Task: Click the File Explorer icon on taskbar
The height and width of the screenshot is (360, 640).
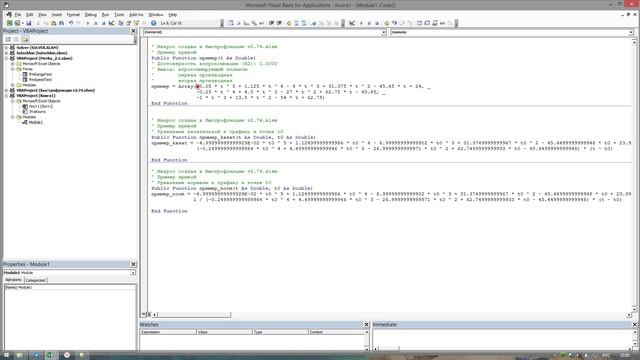Action: click(x=19, y=355)
